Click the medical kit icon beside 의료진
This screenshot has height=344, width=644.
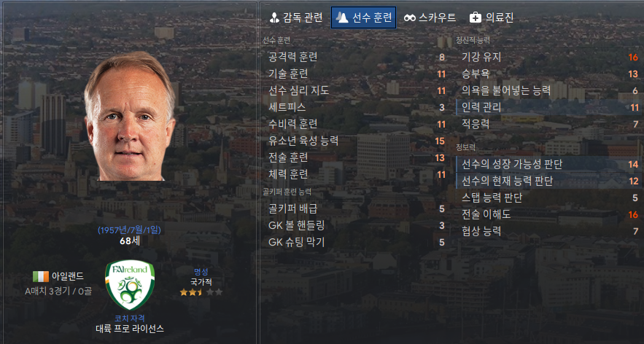pyautogui.click(x=476, y=17)
